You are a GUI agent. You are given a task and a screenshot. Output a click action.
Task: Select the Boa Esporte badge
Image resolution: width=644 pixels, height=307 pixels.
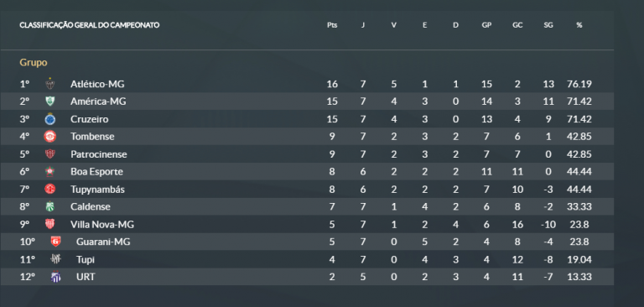coord(50,171)
